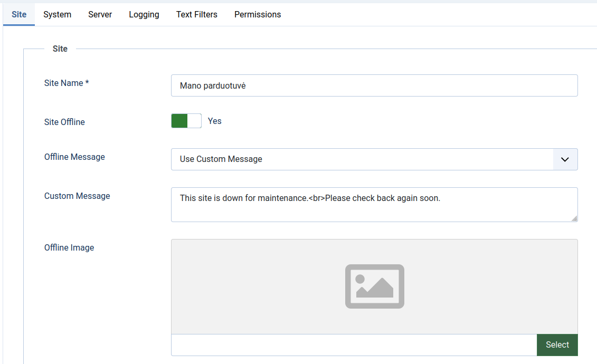The height and width of the screenshot is (364, 597).
Task: Click into the Site Name field
Action: pyautogui.click(x=374, y=85)
